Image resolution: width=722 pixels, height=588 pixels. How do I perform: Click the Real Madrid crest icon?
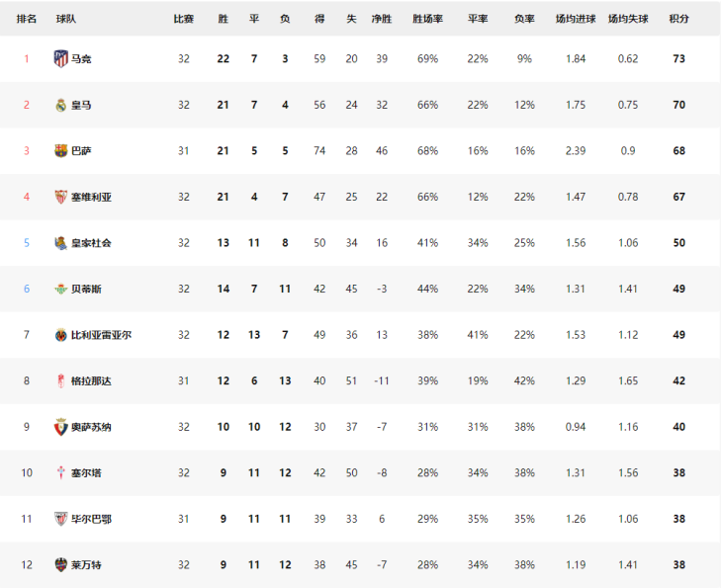60,105
